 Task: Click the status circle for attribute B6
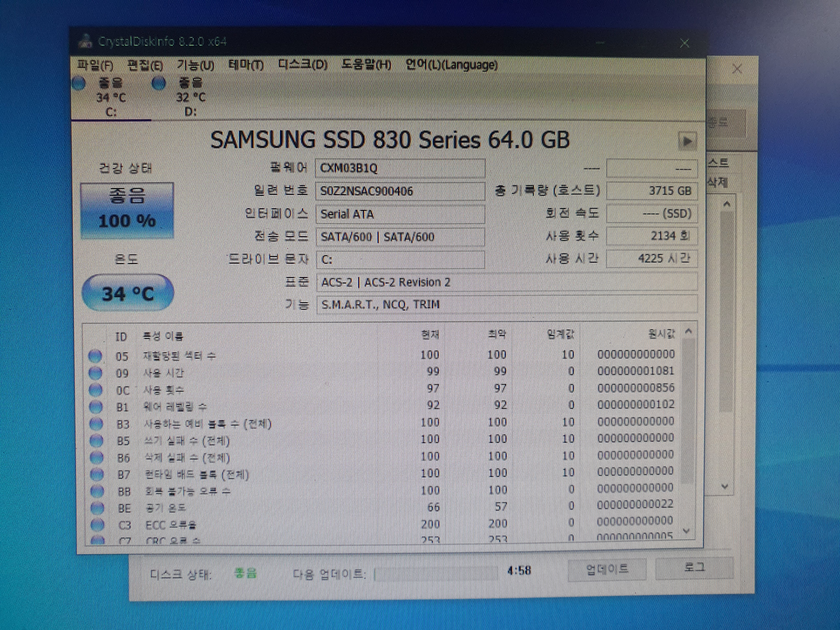point(97,458)
